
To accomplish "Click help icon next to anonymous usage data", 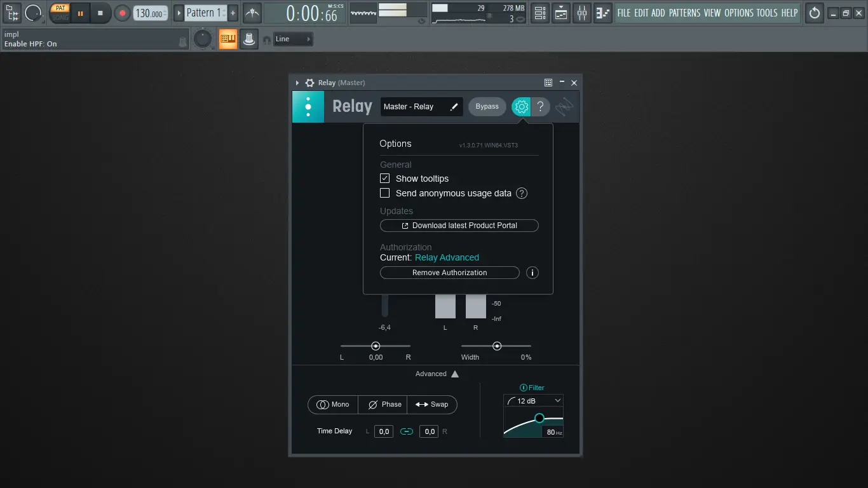I will click(x=522, y=193).
